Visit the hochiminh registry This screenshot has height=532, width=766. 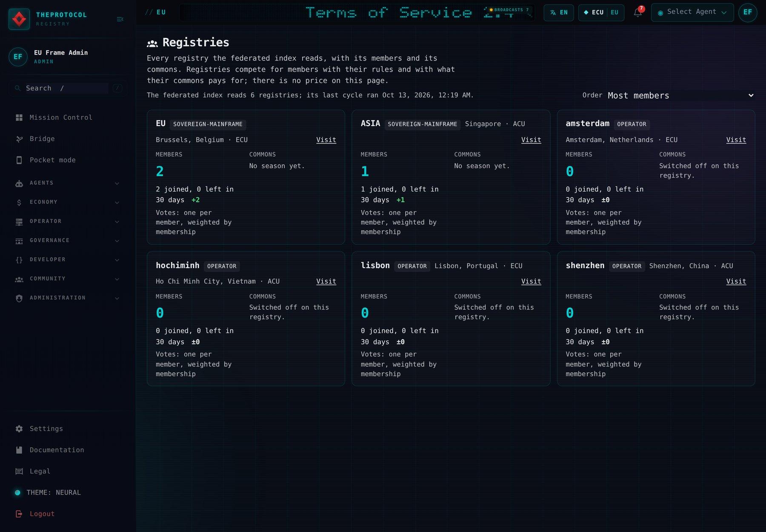[x=326, y=281]
